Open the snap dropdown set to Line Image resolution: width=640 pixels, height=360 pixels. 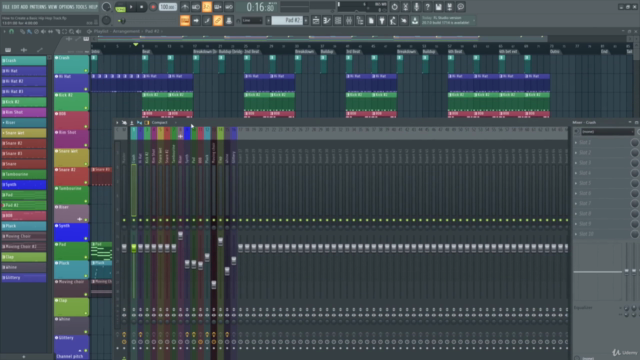coord(251,20)
